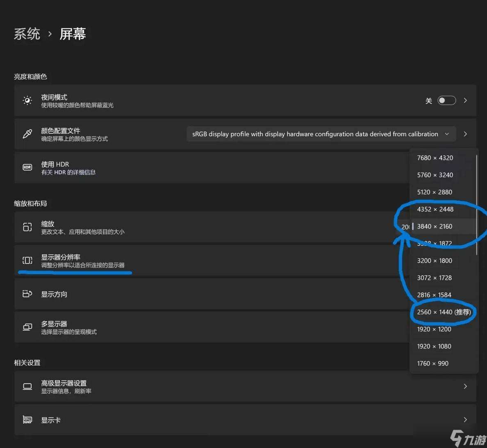This screenshot has height=448, width=487.
Task: Open the sRGB color profile dropdown
Action: click(321, 134)
